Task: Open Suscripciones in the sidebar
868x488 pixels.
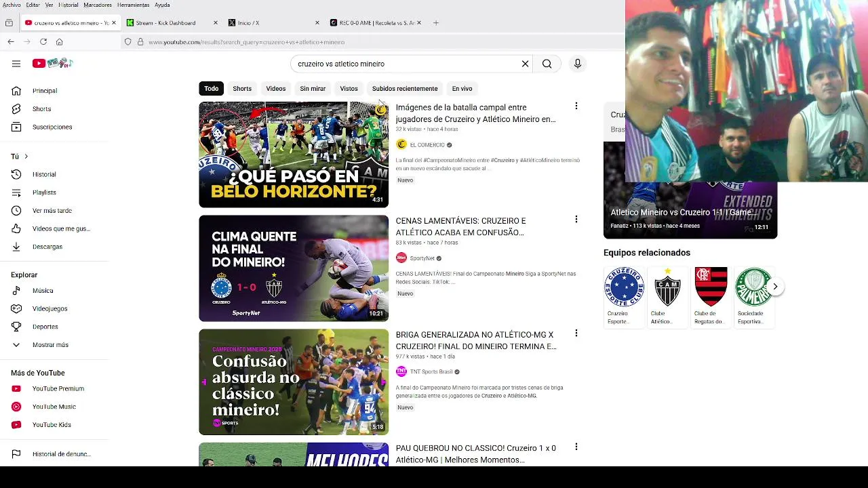Action: tap(52, 127)
